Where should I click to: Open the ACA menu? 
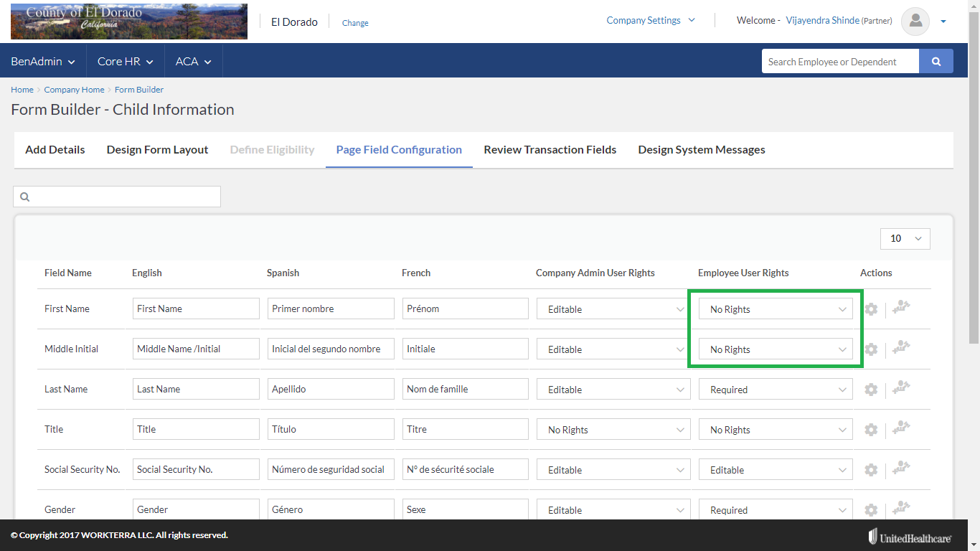click(194, 62)
